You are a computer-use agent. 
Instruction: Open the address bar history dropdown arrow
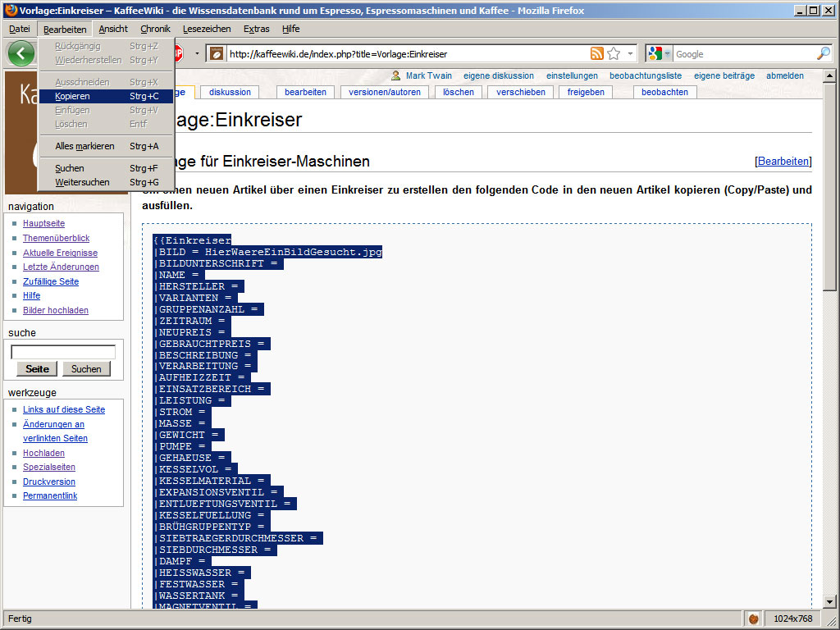point(631,54)
